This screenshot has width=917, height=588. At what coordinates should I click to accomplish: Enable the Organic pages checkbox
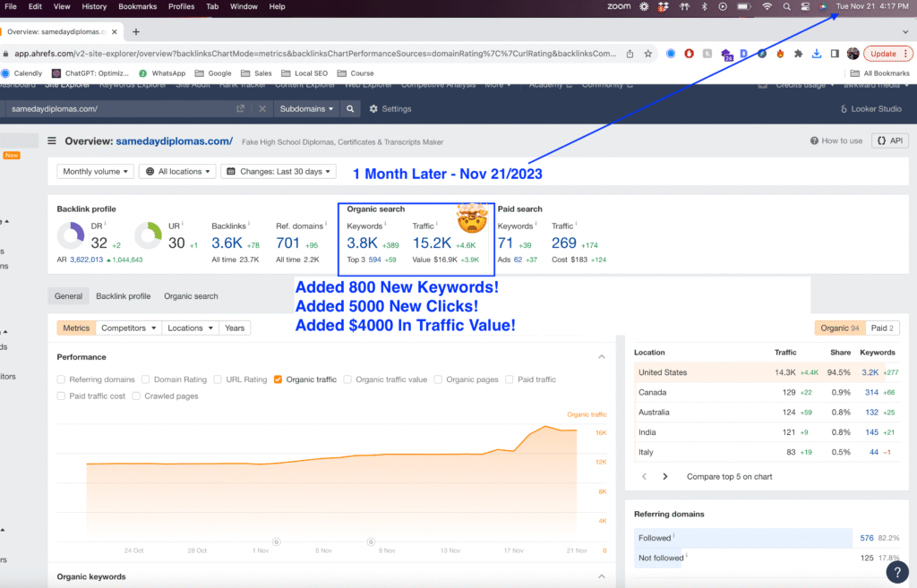[x=438, y=379]
